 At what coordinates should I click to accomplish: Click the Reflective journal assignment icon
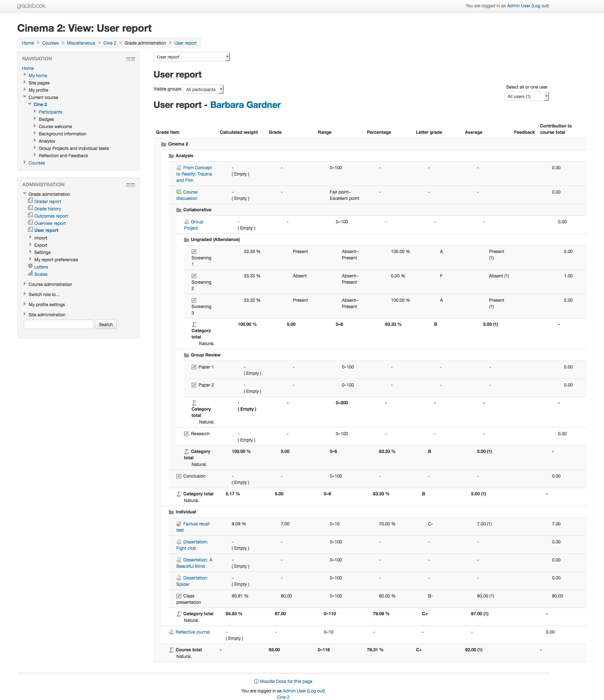172,632
